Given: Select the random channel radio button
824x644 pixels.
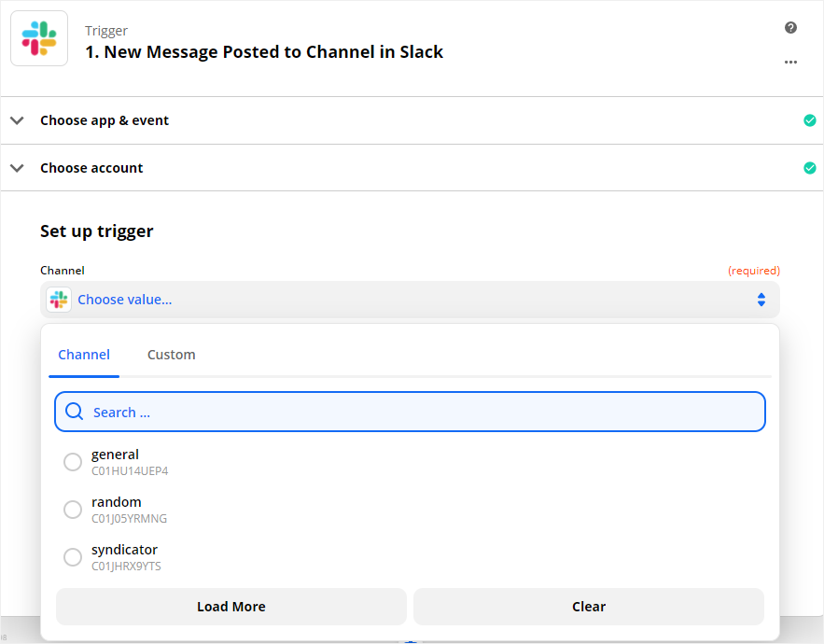Looking at the screenshot, I should coord(73,510).
